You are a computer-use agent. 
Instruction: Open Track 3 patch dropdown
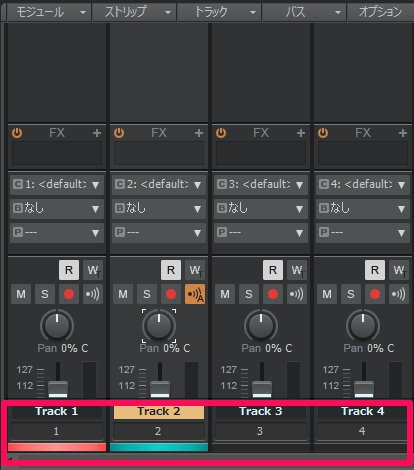pos(261,232)
